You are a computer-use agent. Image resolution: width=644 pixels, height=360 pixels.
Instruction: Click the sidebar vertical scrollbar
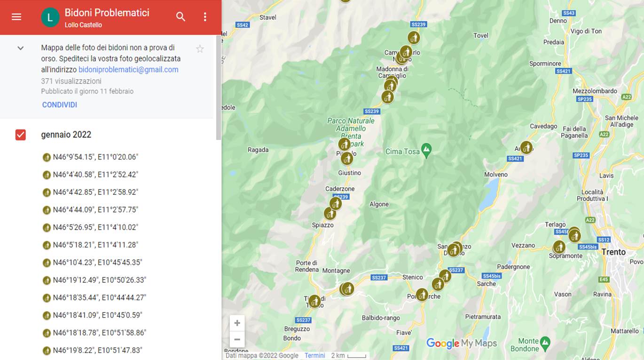(x=218, y=87)
